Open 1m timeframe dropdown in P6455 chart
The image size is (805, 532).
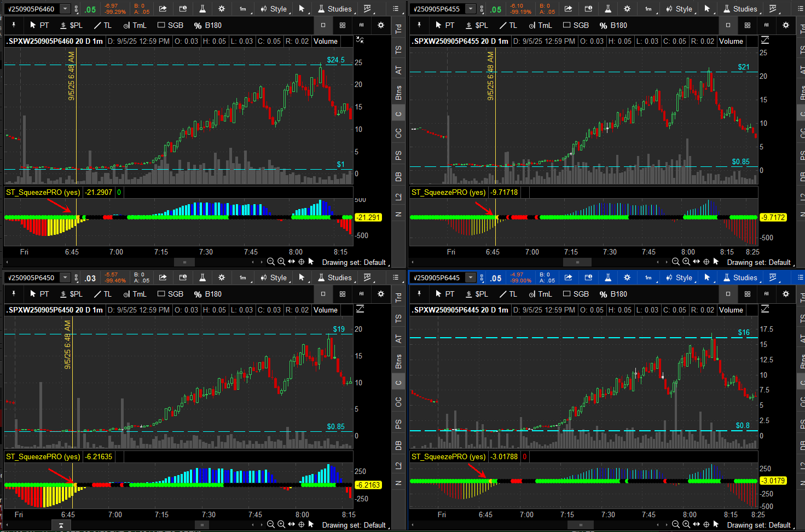click(x=648, y=9)
